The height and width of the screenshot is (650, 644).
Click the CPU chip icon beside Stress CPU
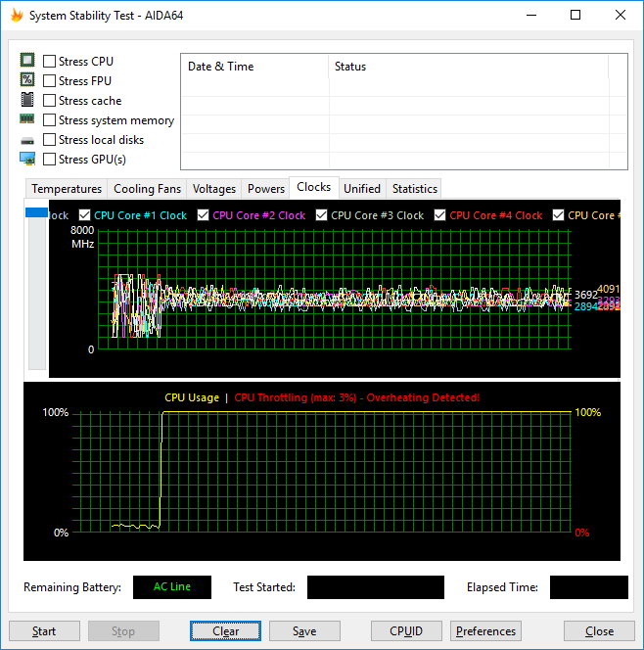point(27,61)
